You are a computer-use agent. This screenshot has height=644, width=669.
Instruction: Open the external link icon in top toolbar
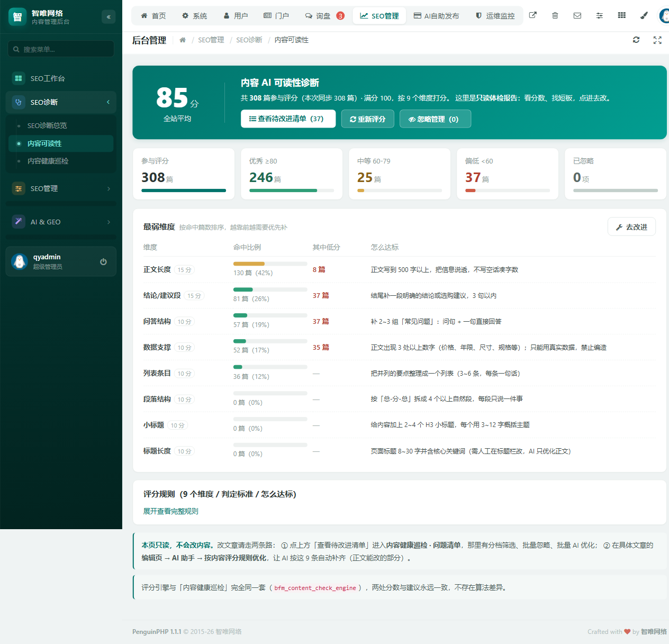[533, 15]
